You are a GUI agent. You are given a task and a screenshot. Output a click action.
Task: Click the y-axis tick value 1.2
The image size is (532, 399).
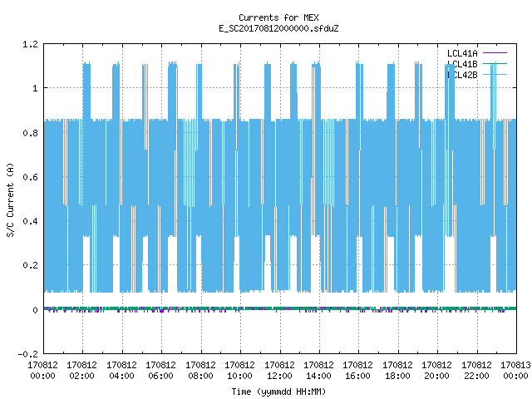pos(30,44)
